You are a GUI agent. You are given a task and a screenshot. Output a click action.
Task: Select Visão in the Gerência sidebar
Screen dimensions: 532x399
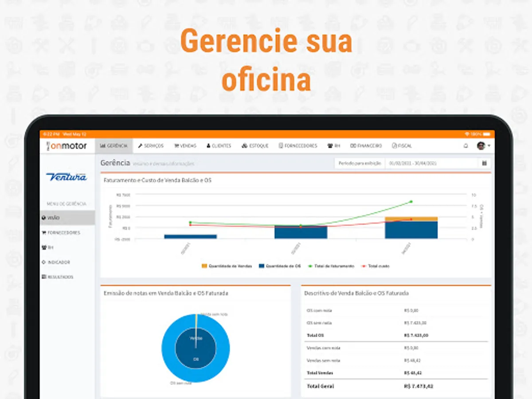[x=67, y=218]
